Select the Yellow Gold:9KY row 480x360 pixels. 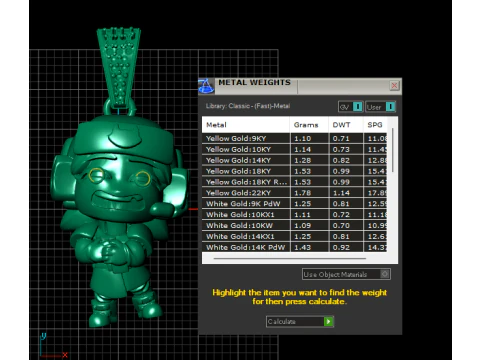pos(295,138)
